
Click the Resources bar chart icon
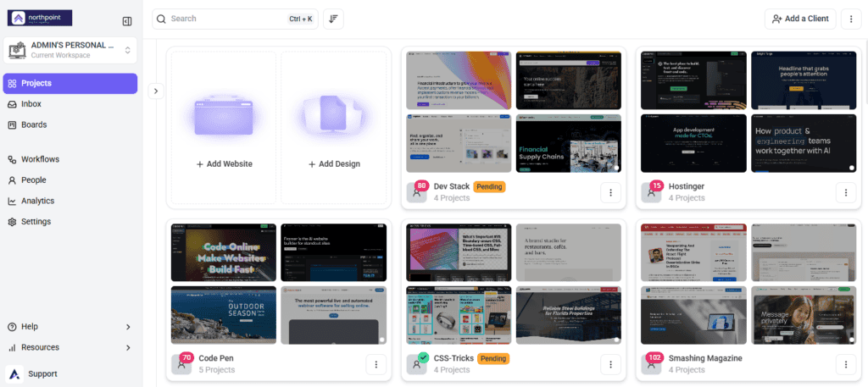[x=12, y=348]
